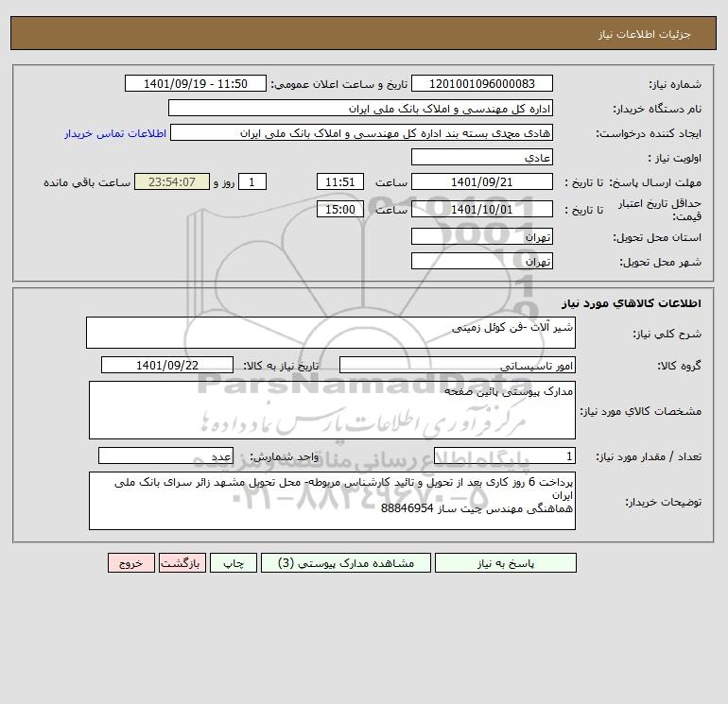Click the شهر محل تحویل field تهران

(x=482, y=261)
